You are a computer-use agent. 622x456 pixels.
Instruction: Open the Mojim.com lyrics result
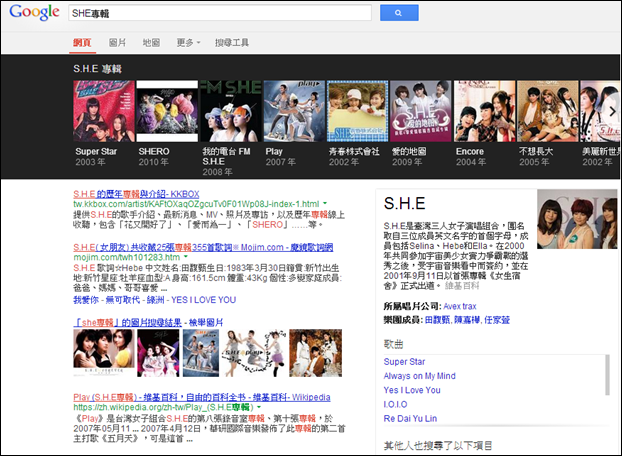coord(203,247)
